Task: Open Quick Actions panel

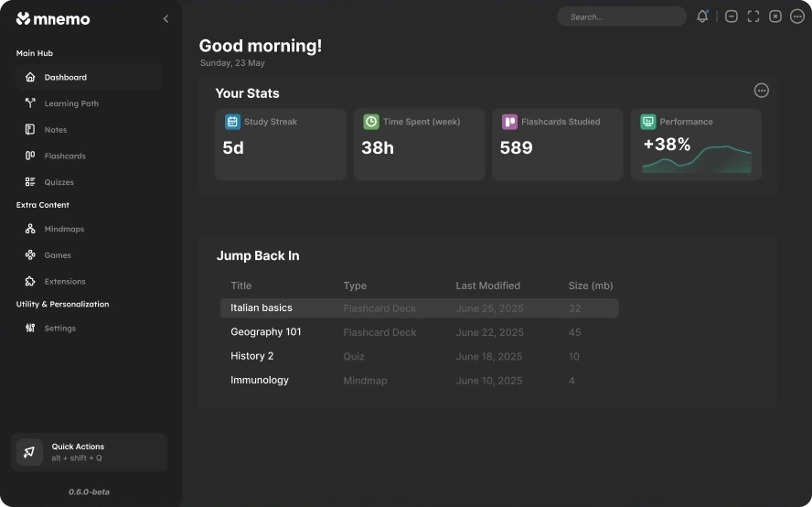Action: tap(89, 452)
